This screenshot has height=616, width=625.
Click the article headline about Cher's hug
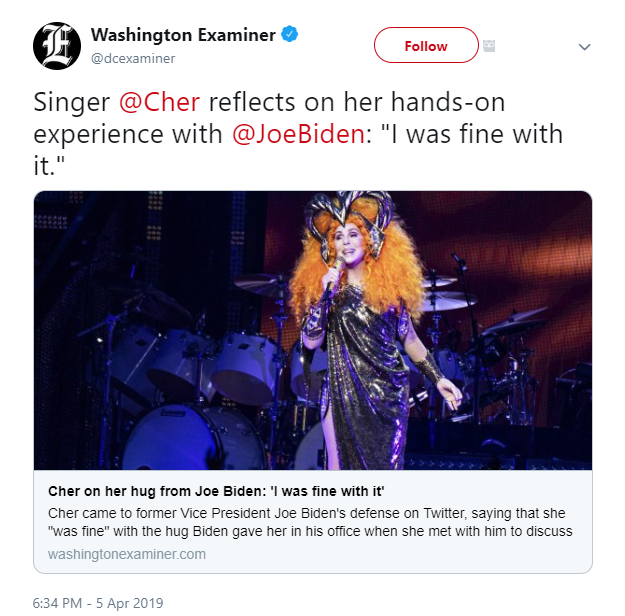216,491
